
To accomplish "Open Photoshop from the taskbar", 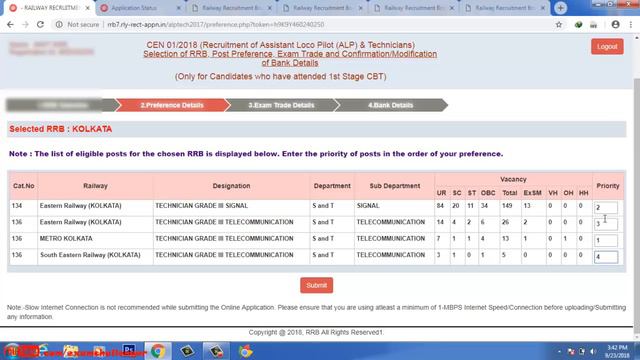I will point(129,351).
